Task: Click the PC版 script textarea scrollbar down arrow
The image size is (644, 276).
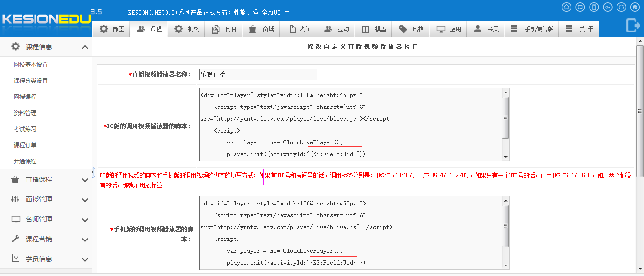Action: pyautogui.click(x=506, y=157)
